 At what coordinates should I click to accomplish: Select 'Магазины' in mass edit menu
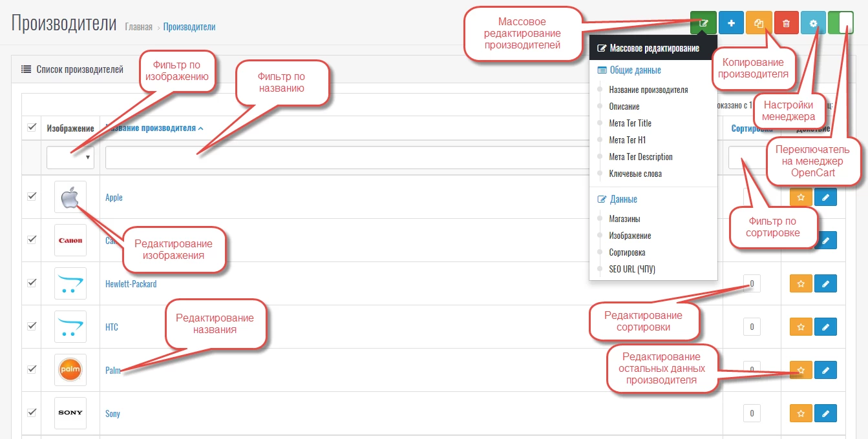coord(624,219)
